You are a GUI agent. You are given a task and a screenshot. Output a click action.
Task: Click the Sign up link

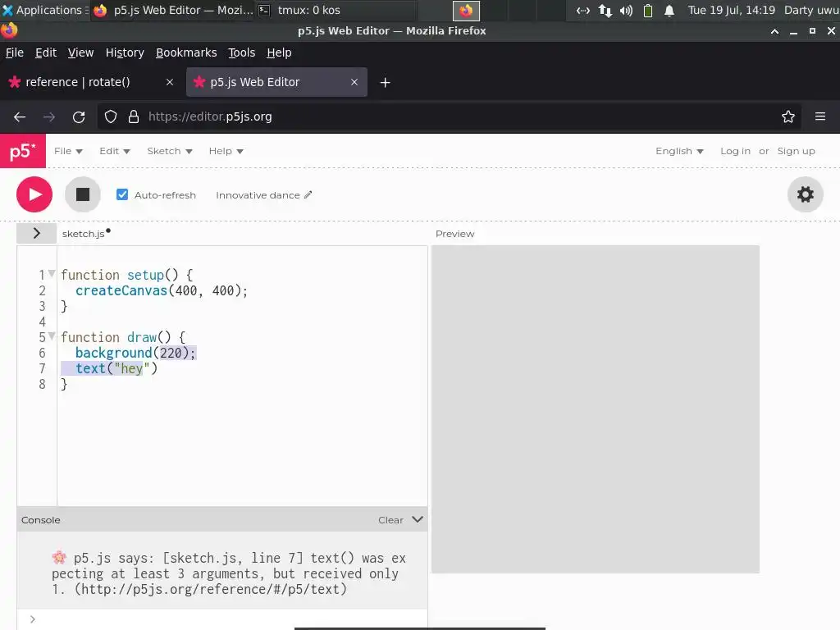(x=796, y=151)
